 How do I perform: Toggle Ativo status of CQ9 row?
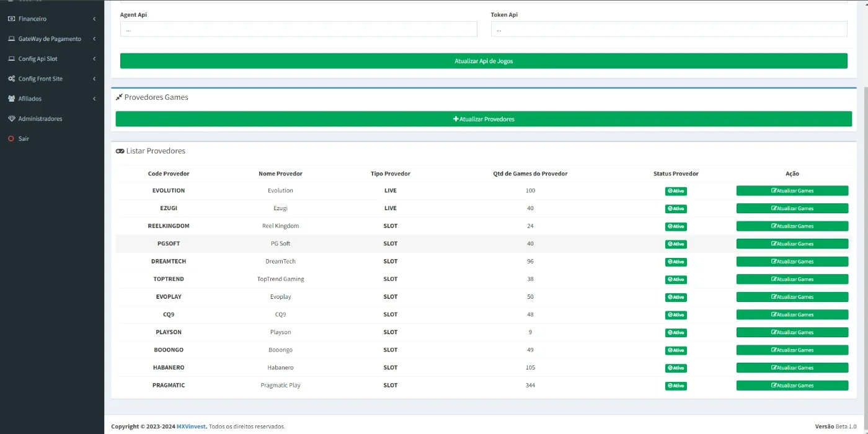[676, 315]
